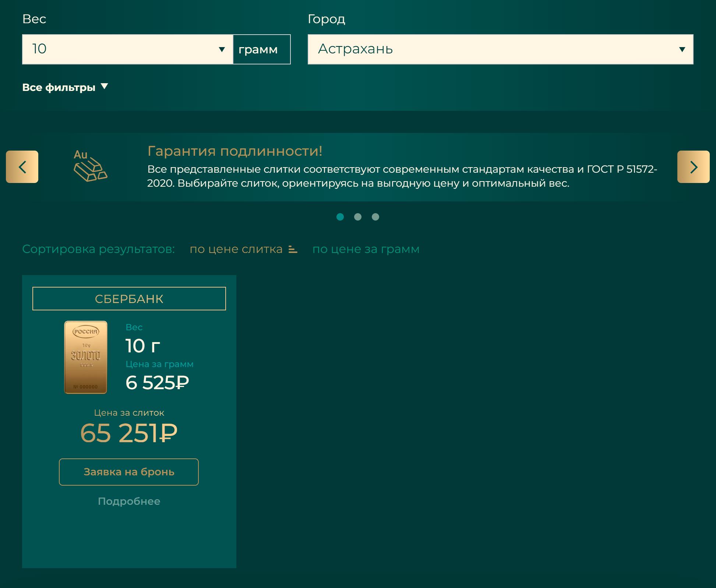Go to next banner slide
The width and height of the screenshot is (716, 588).
693,167
